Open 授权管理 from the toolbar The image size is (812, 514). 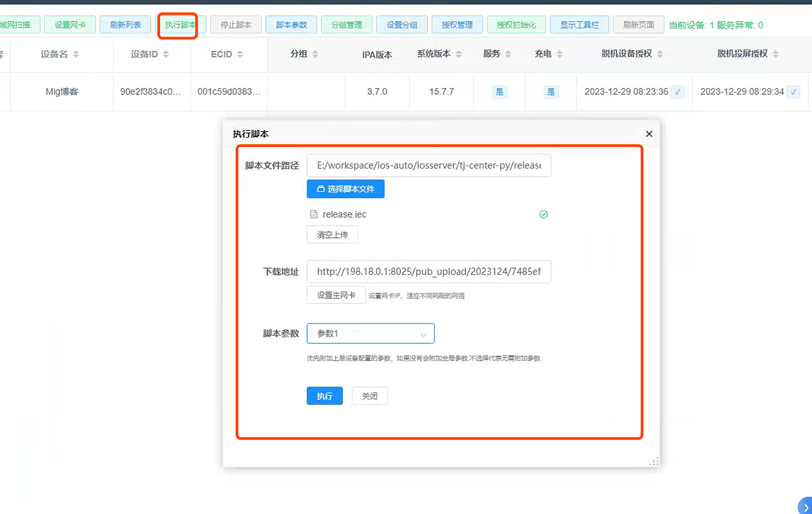click(457, 25)
